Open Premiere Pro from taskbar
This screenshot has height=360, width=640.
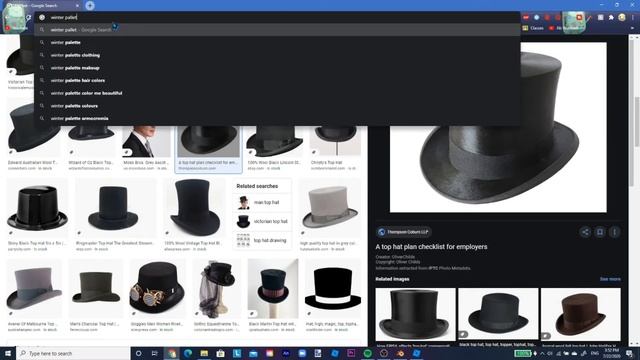point(351,353)
